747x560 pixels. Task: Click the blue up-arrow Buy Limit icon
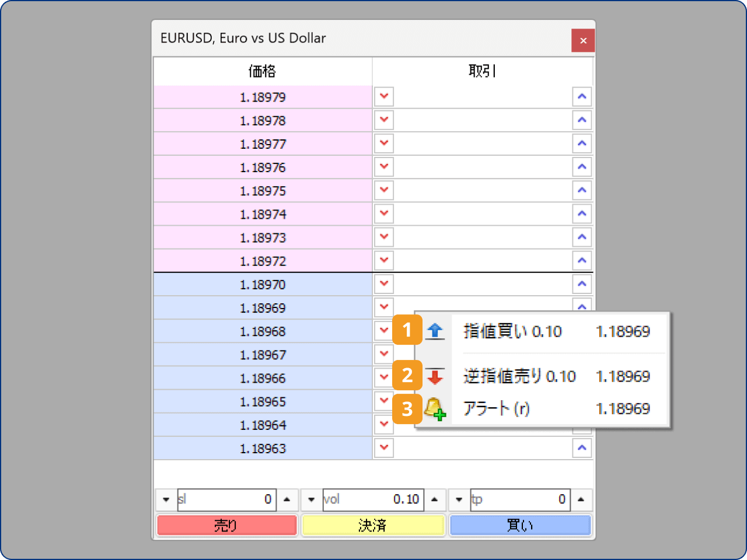click(435, 330)
